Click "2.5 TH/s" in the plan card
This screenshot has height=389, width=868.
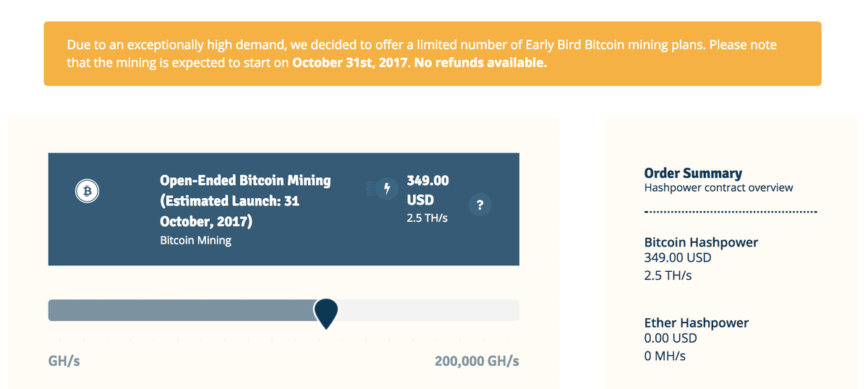point(427,218)
